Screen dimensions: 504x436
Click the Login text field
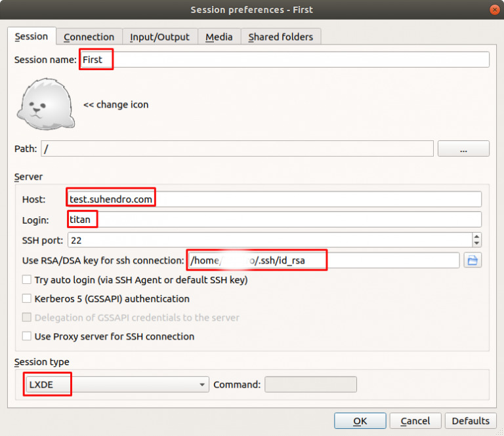tap(274, 220)
